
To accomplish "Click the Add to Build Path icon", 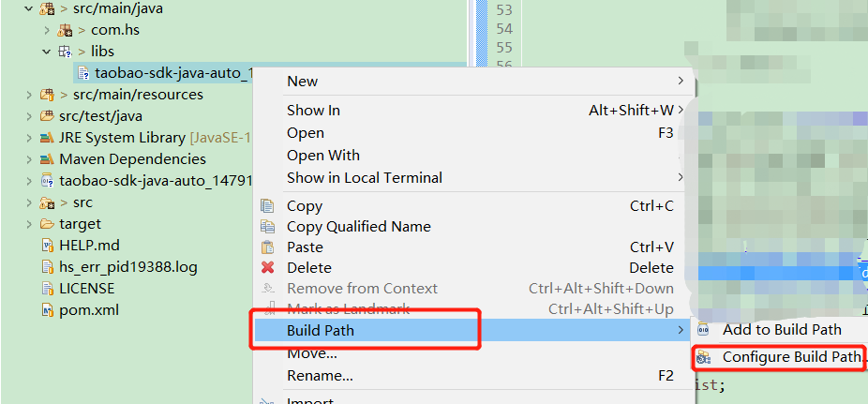I will 704,330.
